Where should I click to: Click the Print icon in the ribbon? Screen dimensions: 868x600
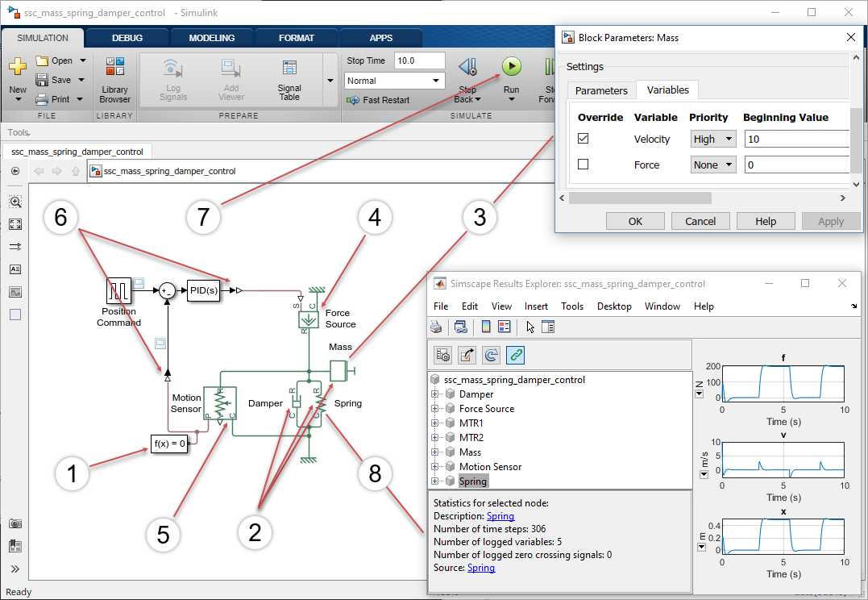pyautogui.click(x=42, y=100)
